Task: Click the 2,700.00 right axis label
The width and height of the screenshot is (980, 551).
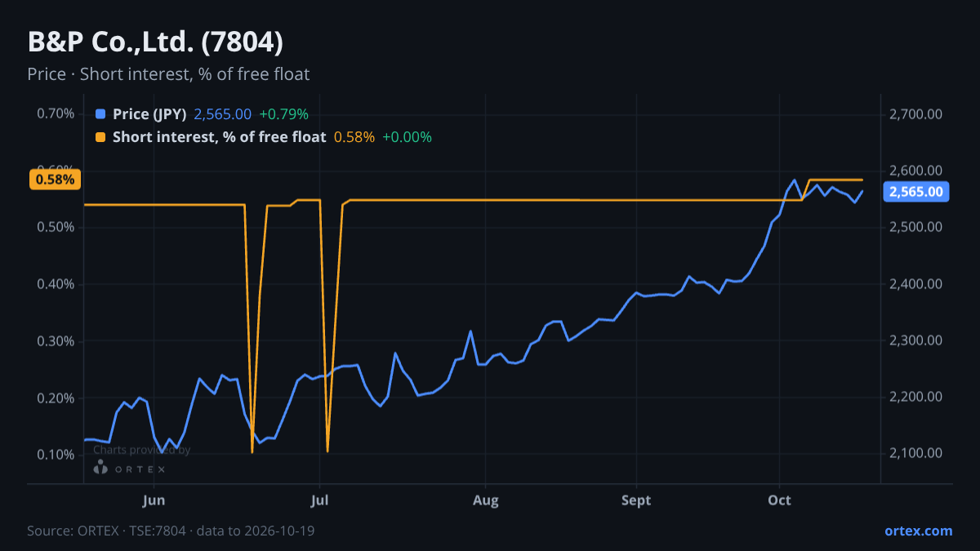Action: click(915, 113)
